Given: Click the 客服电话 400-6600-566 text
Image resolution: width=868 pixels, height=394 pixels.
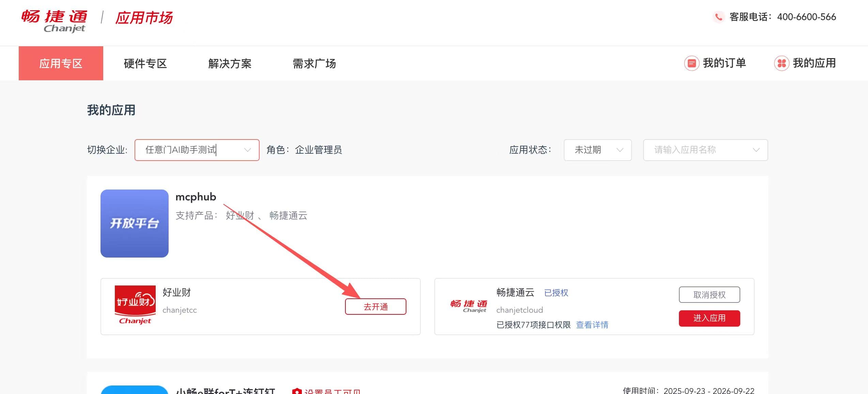Looking at the screenshot, I should [783, 17].
